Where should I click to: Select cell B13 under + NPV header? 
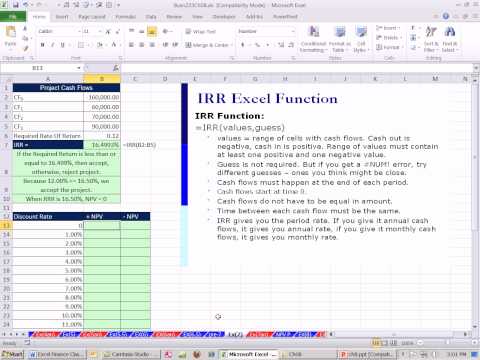tap(102, 226)
